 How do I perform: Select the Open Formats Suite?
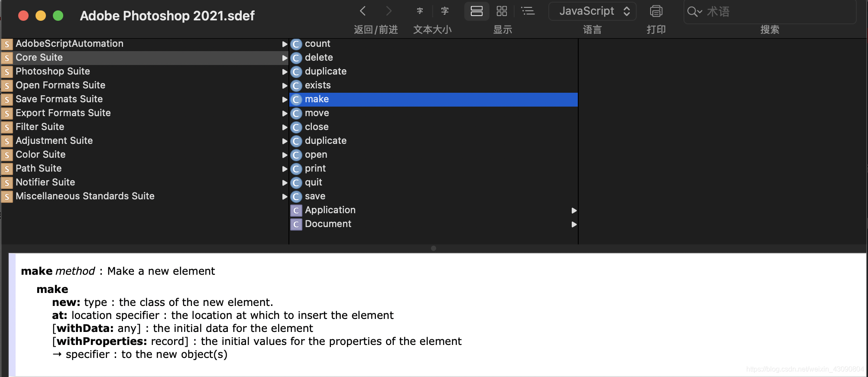coord(145,85)
